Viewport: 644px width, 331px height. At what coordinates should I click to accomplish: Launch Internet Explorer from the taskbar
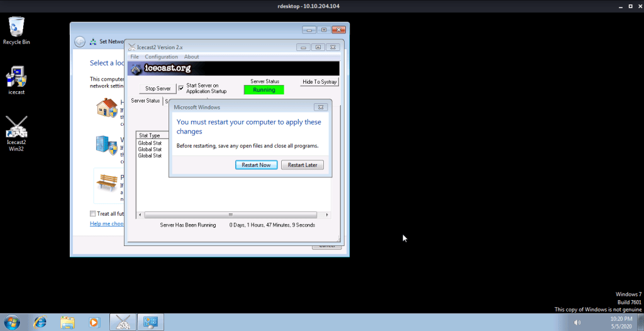pyautogui.click(x=40, y=322)
